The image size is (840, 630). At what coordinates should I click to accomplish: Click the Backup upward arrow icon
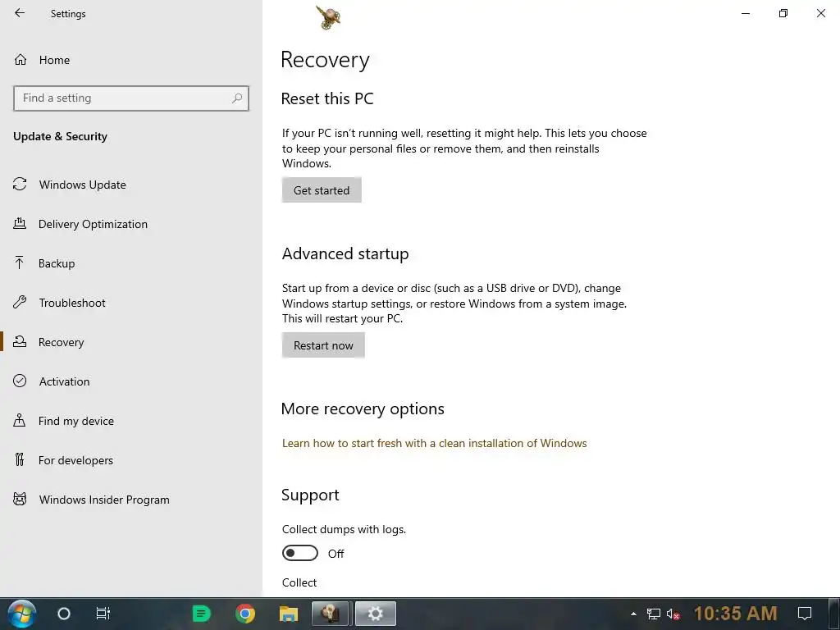click(20, 262)
